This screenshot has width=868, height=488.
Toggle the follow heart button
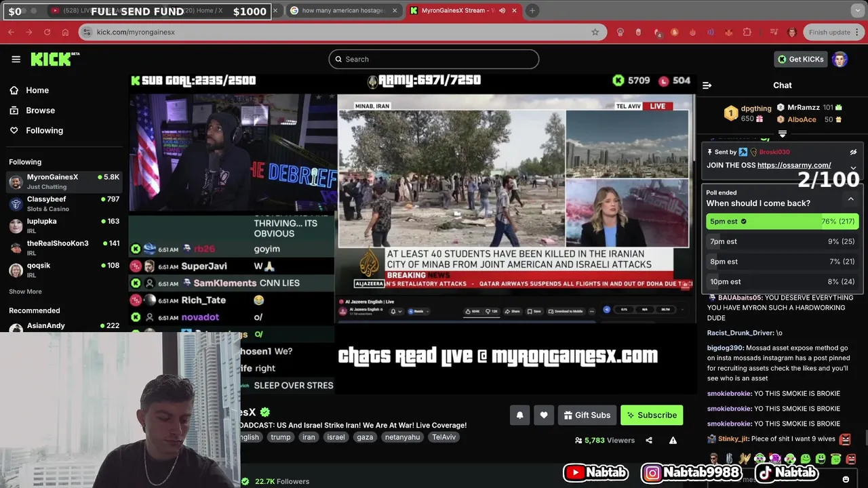(544, 415)
